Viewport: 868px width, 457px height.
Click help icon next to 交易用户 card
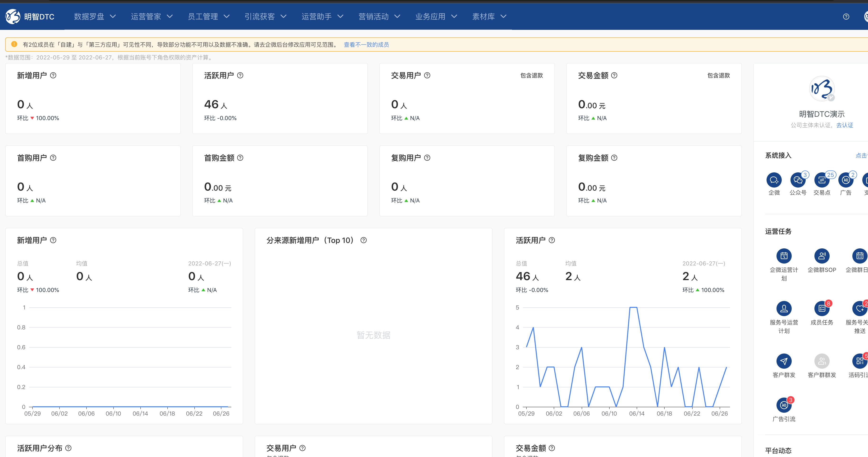tap(427, 75)
